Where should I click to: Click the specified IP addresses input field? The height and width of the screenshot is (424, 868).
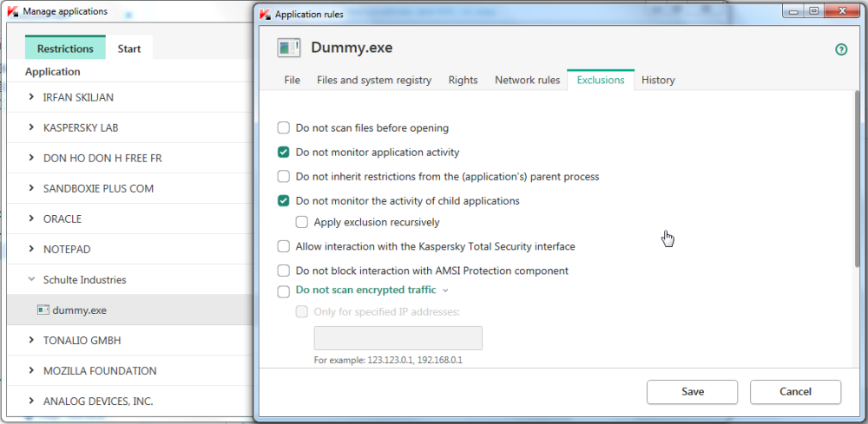[x=398, y=338]
